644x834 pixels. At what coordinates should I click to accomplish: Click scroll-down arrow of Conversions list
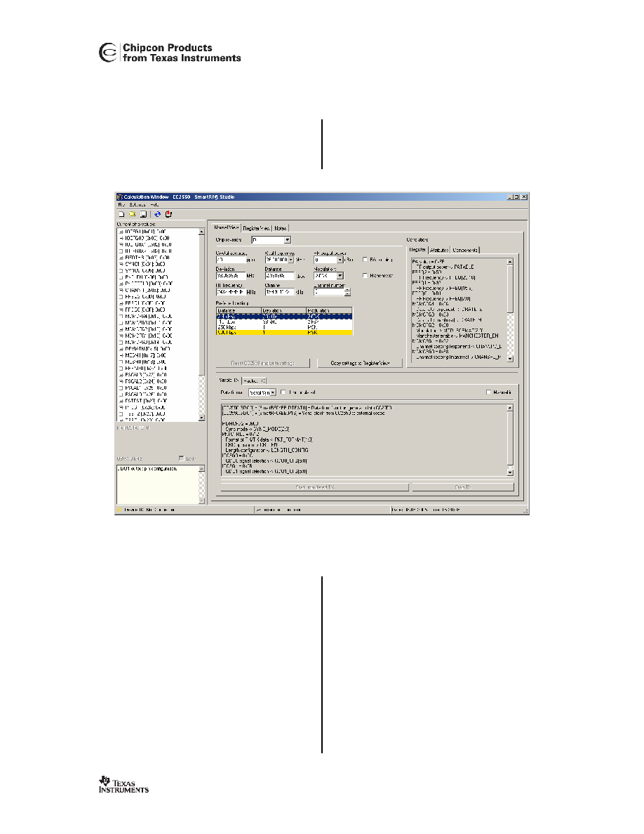pos(510,359)
